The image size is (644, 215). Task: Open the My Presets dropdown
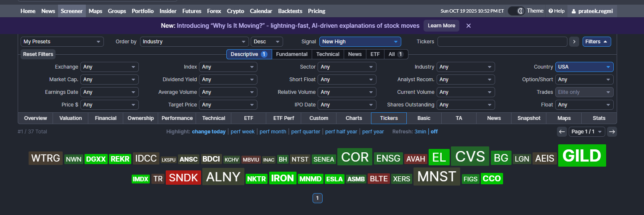pyautogui.click(x=62, y=42)
